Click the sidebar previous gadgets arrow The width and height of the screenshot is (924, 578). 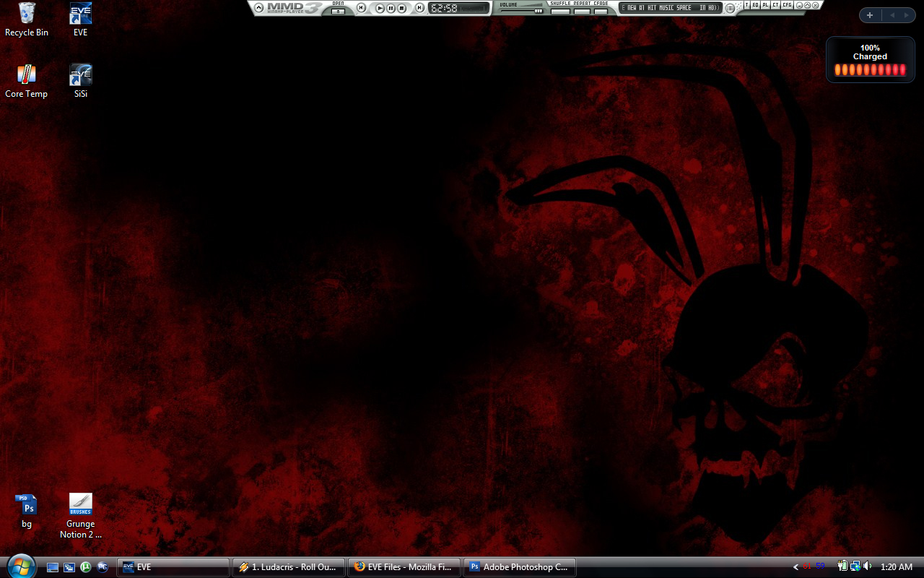[892, 15]
